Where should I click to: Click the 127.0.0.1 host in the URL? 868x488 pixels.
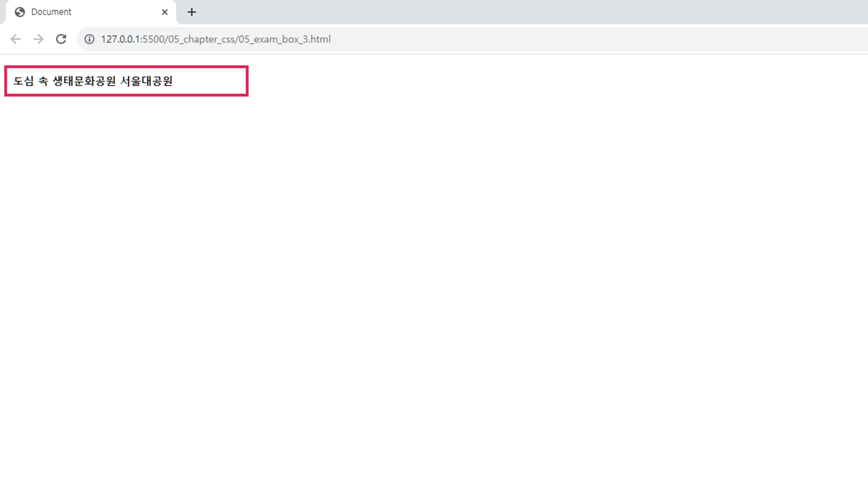(121, 39)
